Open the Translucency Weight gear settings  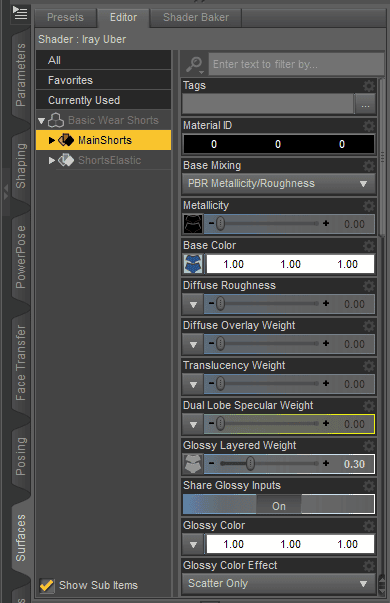click(x=368, y=365)
